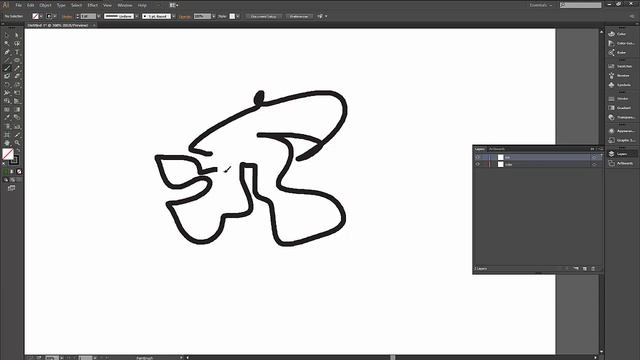Viewport: 640px width, 360px height.
Task: Click the orange Stroke label link
Action: click(67, 17)
